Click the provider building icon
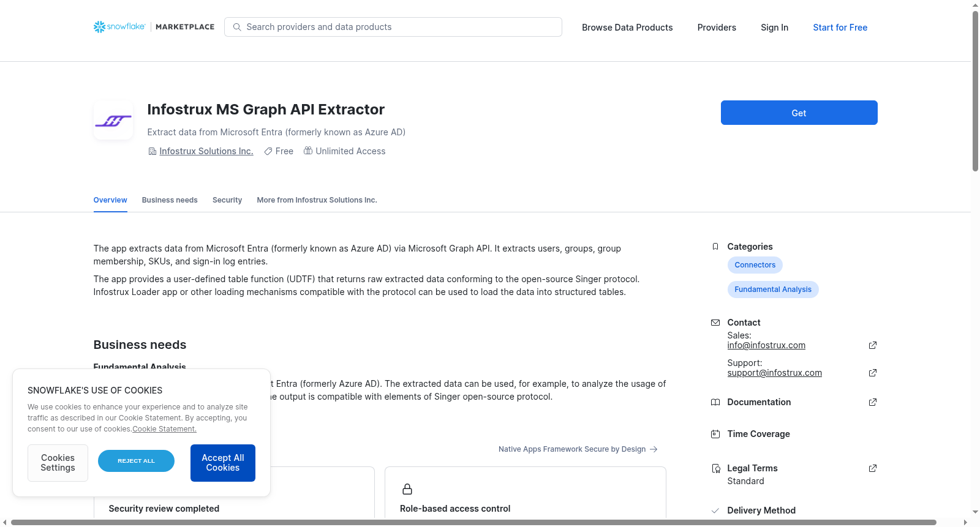980x527 pixels. [153, 151]
